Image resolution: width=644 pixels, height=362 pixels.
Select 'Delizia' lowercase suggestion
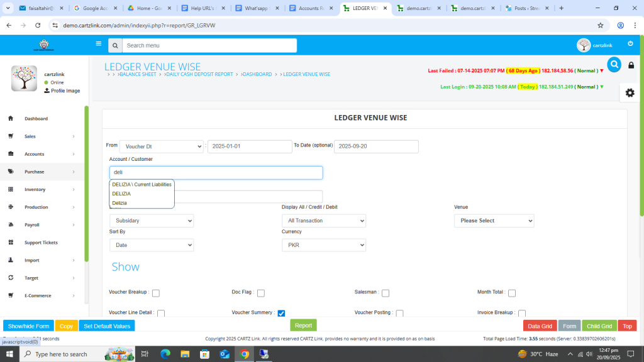point(119,203)
